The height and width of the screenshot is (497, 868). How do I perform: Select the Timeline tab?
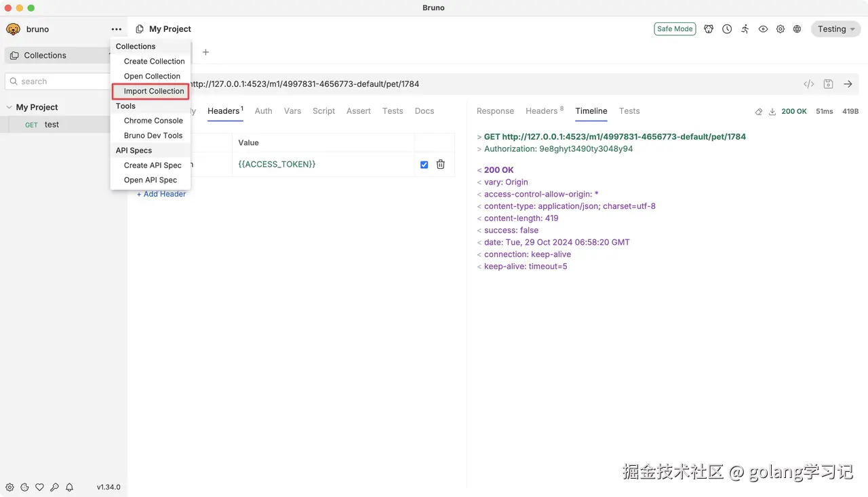pyautogui.click(x=591, y=111)
